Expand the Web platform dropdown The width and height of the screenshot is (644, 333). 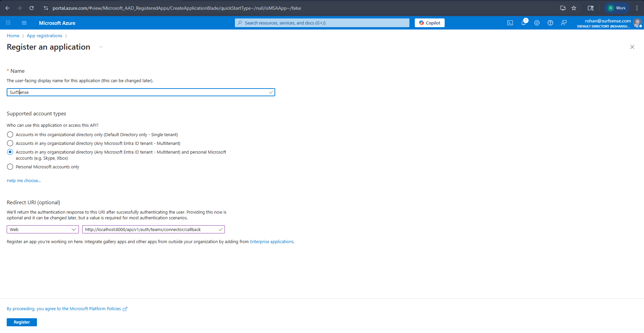[x=43, y=229]
